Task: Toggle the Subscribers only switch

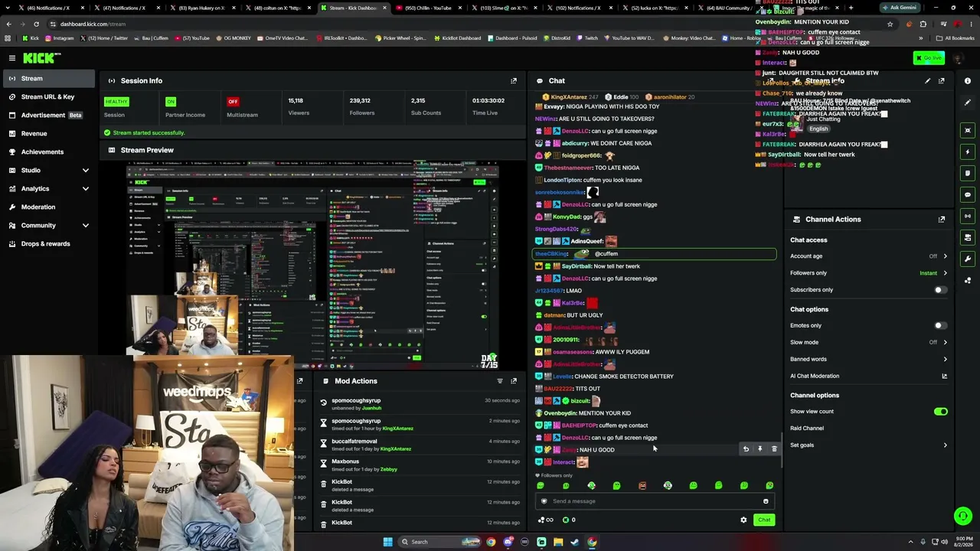Action: pos(940,290)
